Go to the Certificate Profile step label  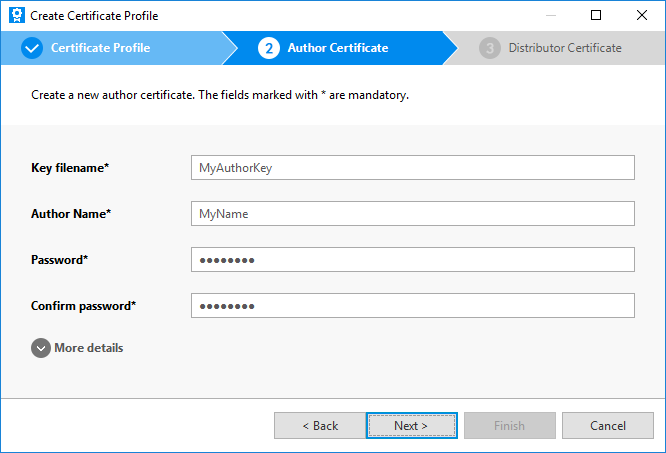(100, 48)
